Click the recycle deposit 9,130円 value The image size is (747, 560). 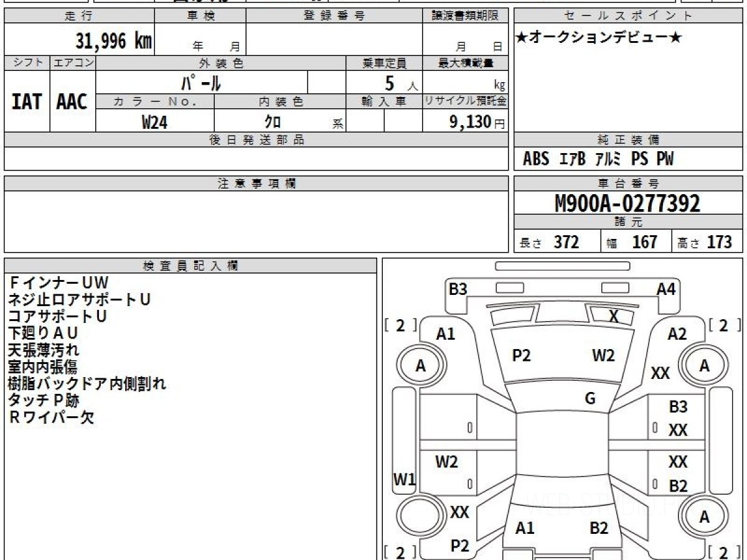click(x=477, y=122)
